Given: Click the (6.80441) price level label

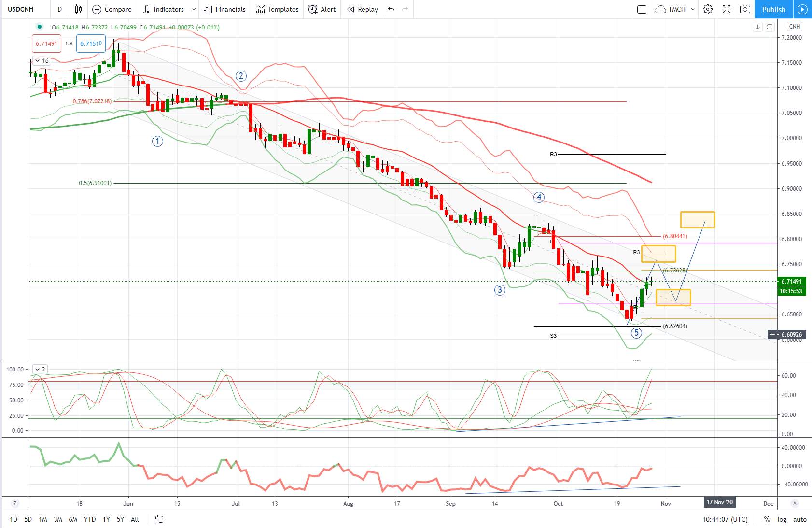Looking at the screenshot, I should (x=675, y=236).
